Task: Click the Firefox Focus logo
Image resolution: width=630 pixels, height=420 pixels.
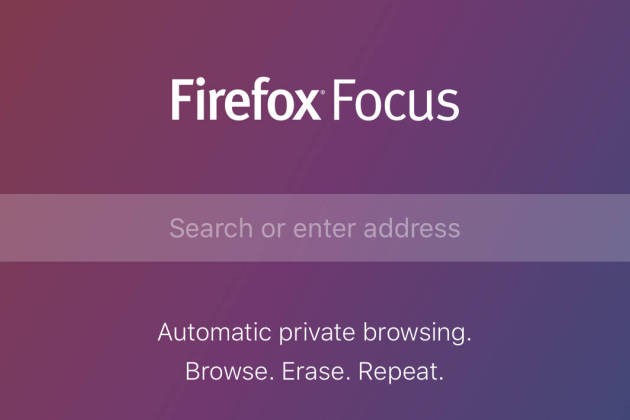Action: tap(315, 99)
